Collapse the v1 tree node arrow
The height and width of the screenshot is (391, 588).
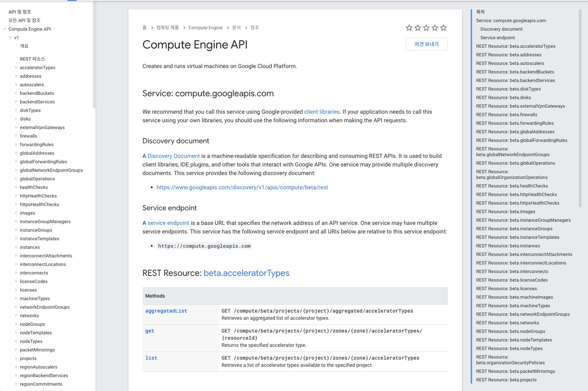[x=10, y=38]
